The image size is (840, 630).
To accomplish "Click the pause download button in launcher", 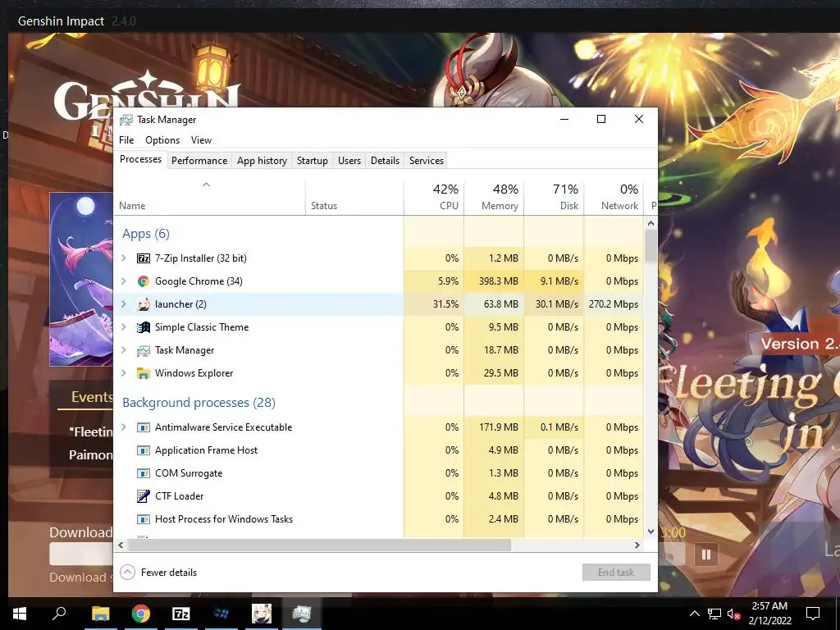I will coord(706,555).
